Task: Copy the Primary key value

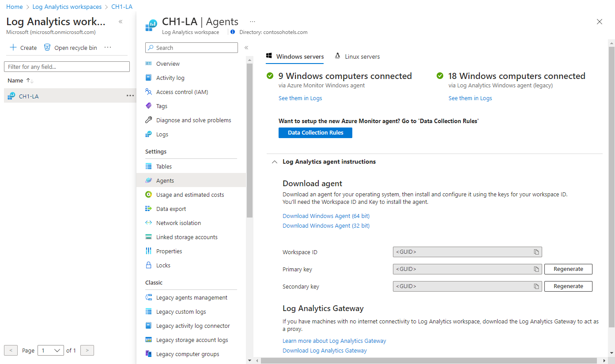Action: pyautogui.click(x=536, y=269)
